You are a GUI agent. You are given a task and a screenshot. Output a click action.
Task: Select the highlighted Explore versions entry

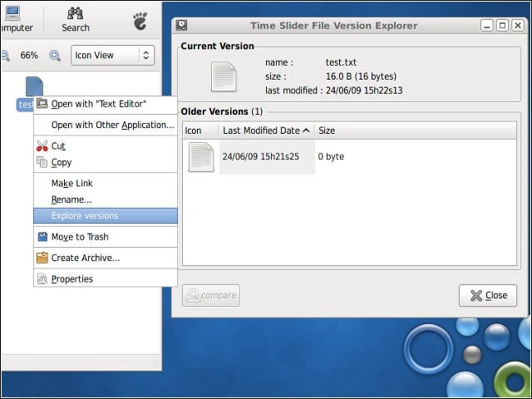coord(106,216)
